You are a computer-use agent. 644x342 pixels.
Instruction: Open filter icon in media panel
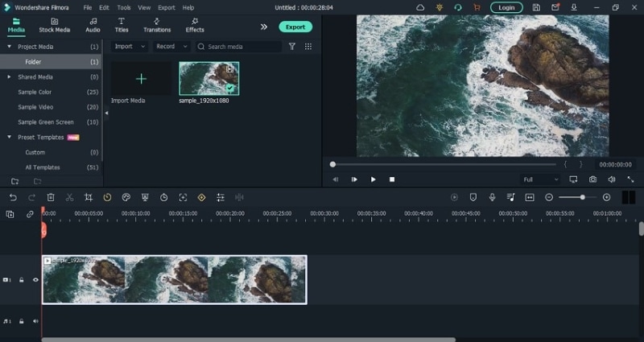point(292,47)
